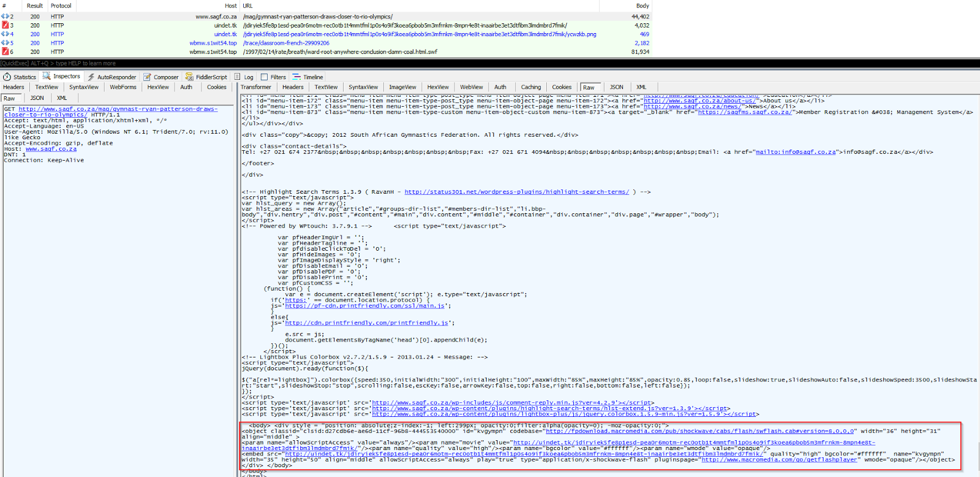Select session 3 by its red Flash icon
The image size is (980, 477).
(x=5, y=26)
